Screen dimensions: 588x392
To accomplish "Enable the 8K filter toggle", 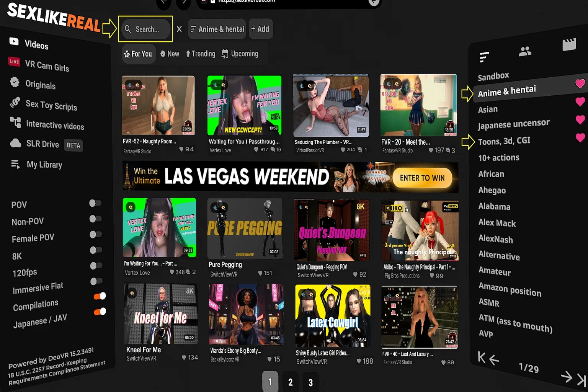I will (x=96, y=250).
